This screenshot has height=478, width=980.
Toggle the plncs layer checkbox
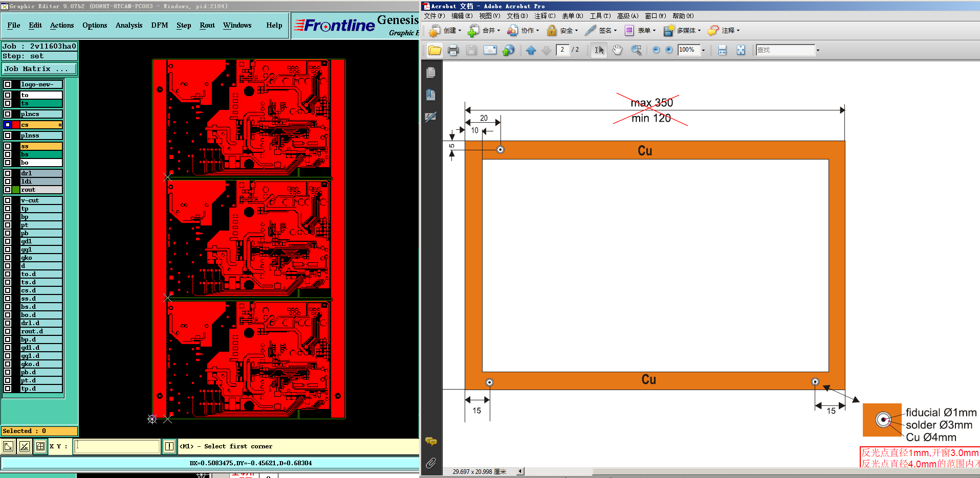tap(8, 114)
